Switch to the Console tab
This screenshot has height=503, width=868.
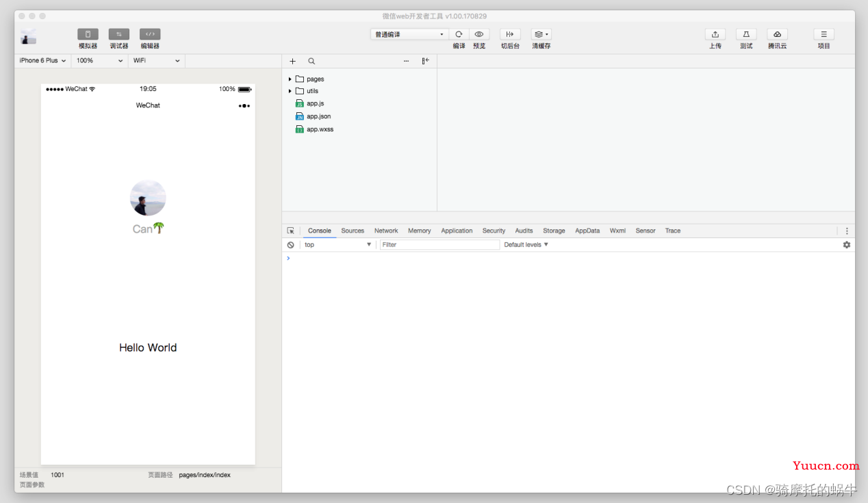[320, 231]
